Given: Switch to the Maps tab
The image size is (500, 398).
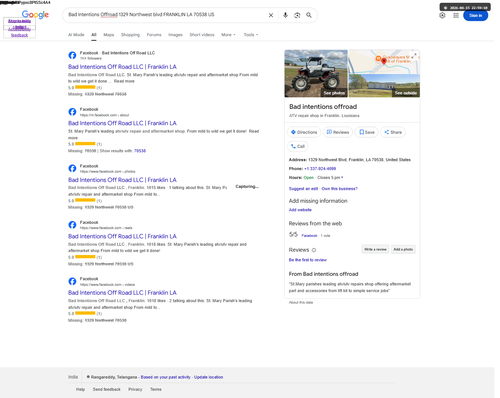Looking at the screenshot, I should (109, 35).
